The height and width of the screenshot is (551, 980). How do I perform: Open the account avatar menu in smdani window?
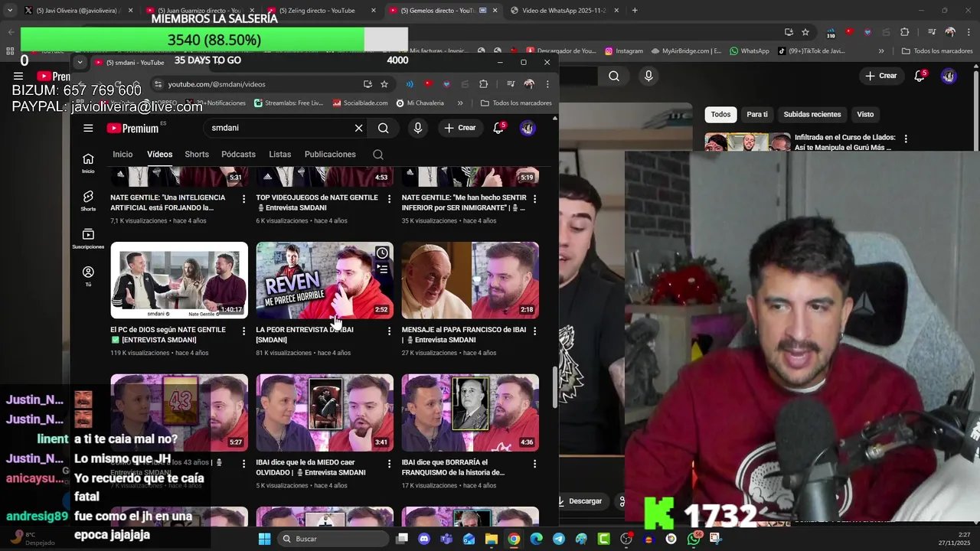point(528,128)
